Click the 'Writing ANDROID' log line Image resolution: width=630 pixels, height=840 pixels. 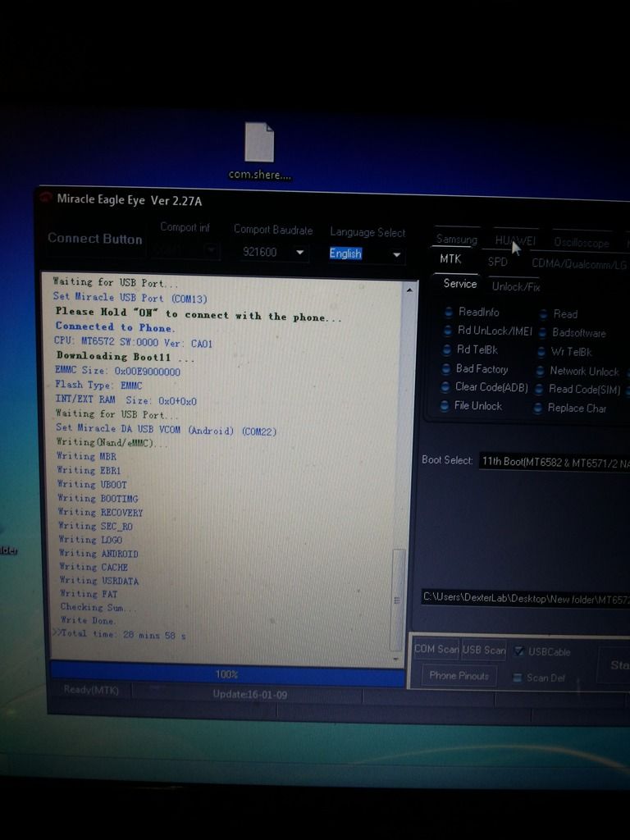[98, 553]
